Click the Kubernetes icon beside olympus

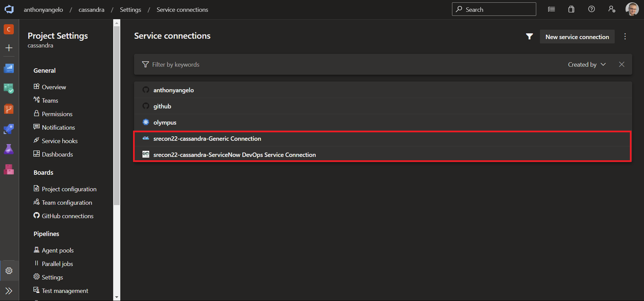[146, 122]
